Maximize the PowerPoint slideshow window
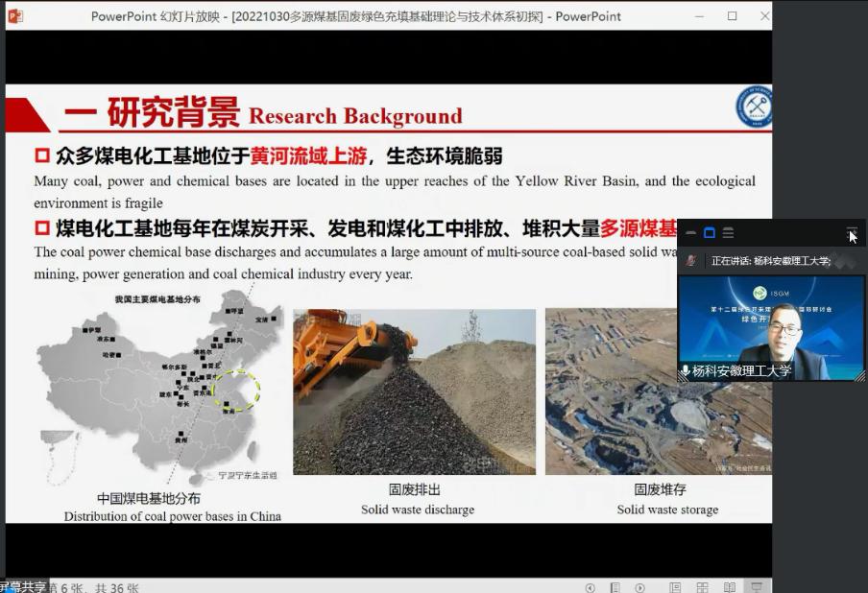 732,16
